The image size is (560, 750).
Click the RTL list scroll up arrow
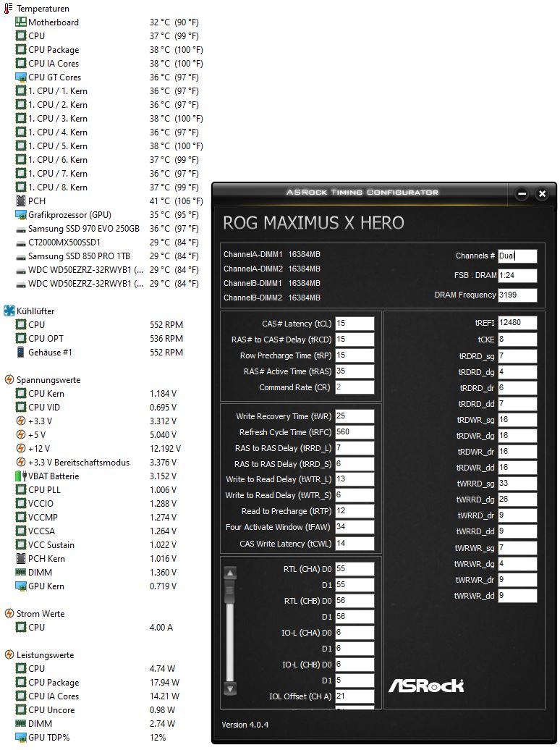tap(230, 573)
